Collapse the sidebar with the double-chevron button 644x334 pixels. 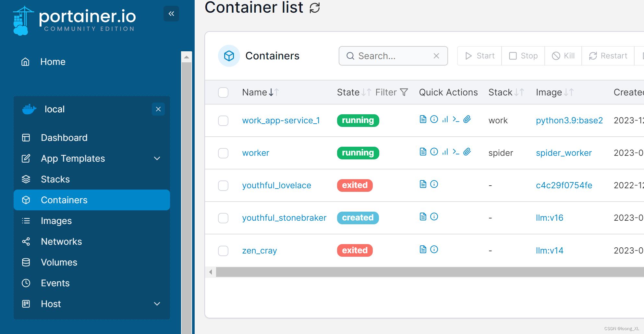tap(171, 14)
